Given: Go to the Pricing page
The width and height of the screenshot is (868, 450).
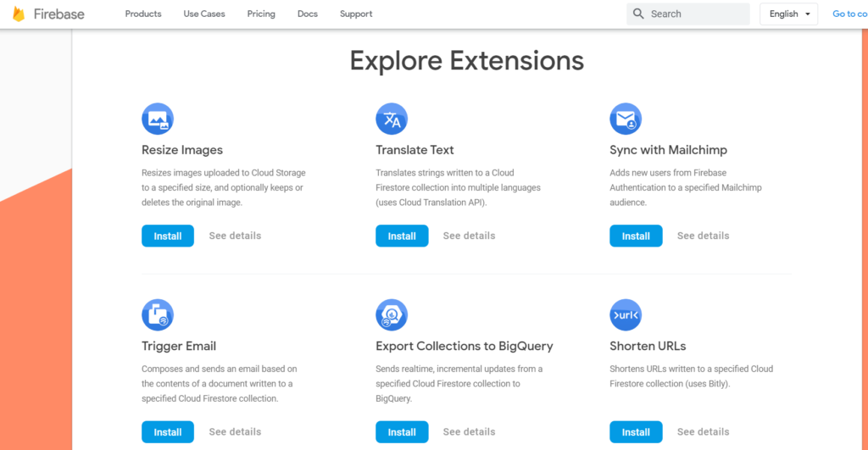Looking at the screenshot, I should [x=261, y=14].
